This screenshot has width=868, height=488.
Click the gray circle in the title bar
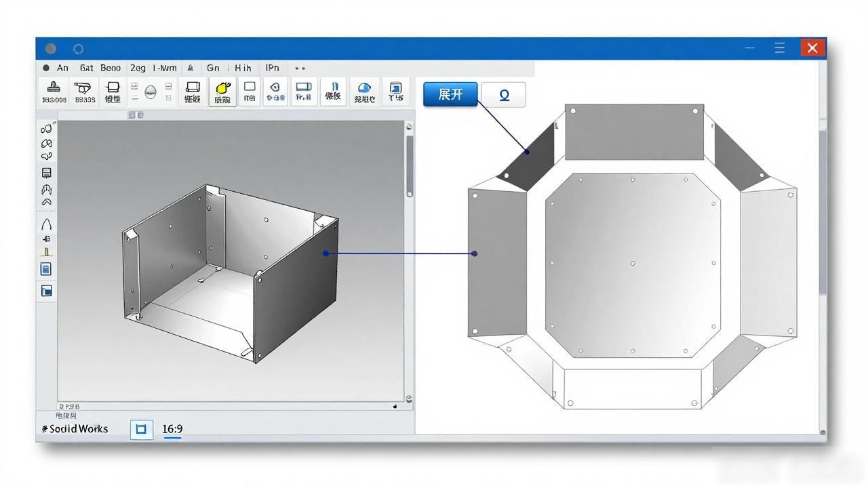(x=51, y=49)
